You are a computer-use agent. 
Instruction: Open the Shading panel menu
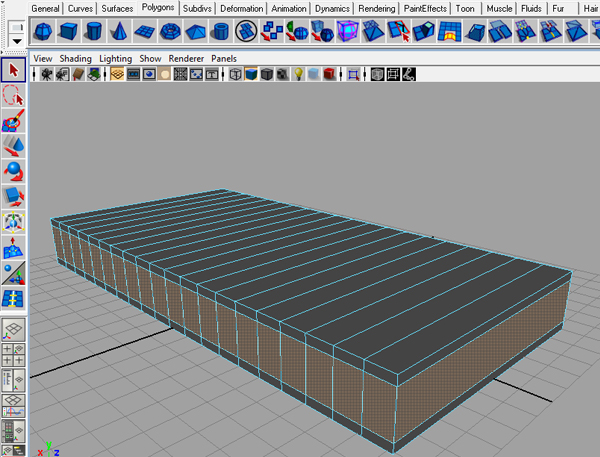[x=74, y=58]
